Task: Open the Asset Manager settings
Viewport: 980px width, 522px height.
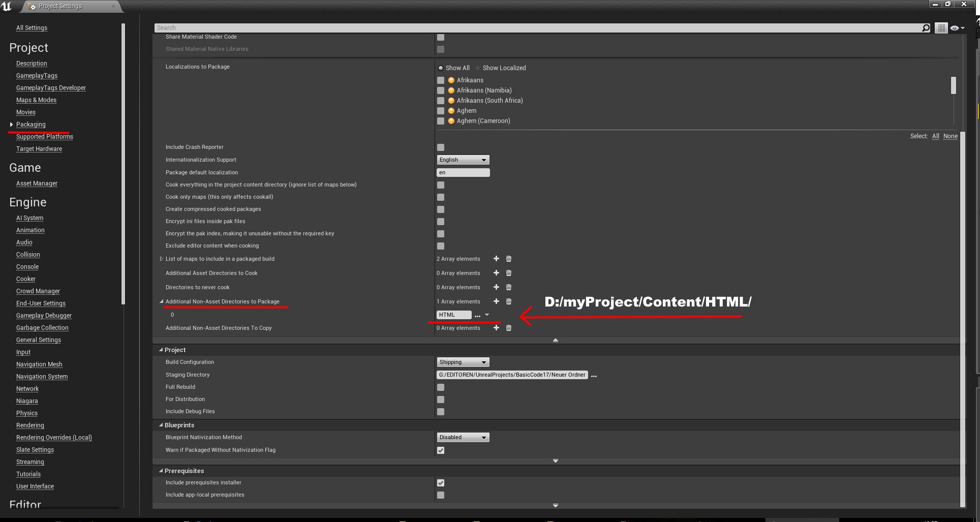Action: pos(37,183)
